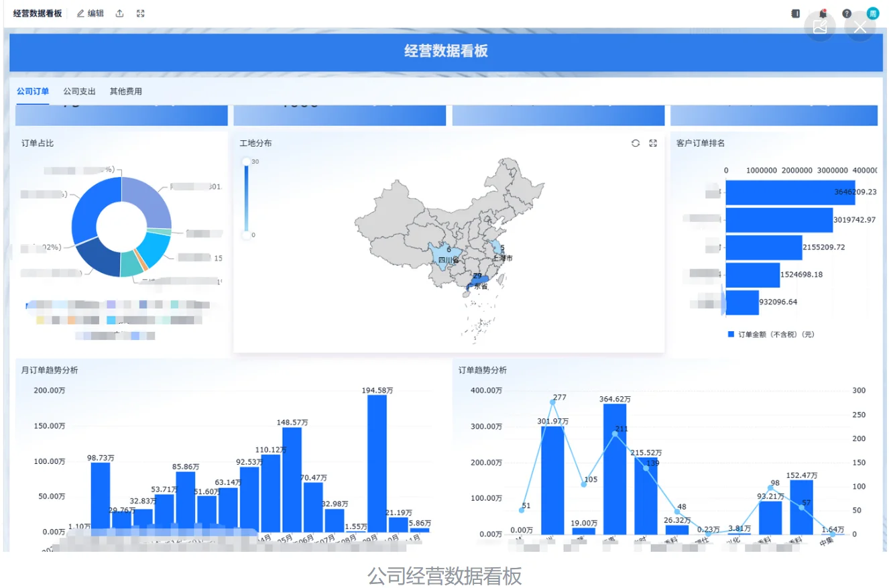Expand 工地分布 chart to fullscreen

(653, 143)
